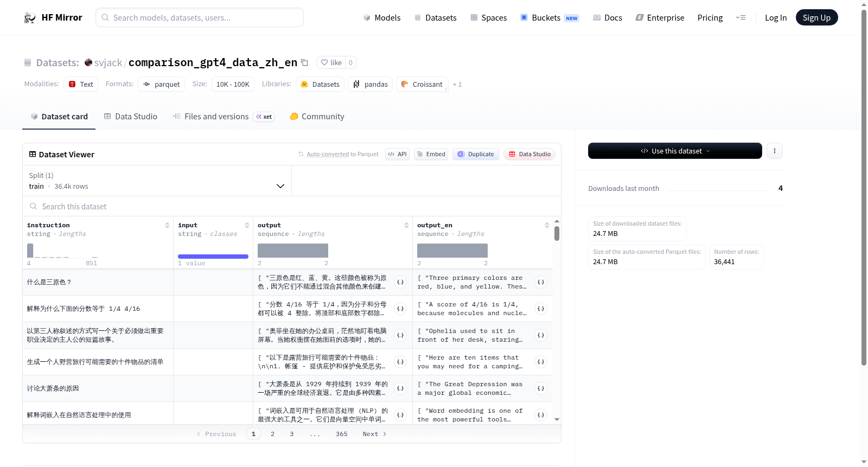Expand JSON for 词嵌入 output cell

point(400,415)
